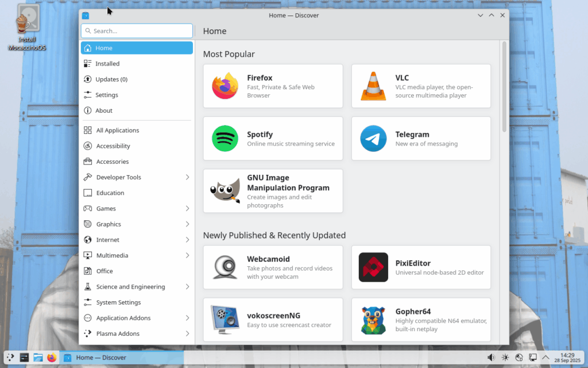Expand the Developer Tools category
The height and width of the screenshot is (368, 588).
[x=187, y=177]
